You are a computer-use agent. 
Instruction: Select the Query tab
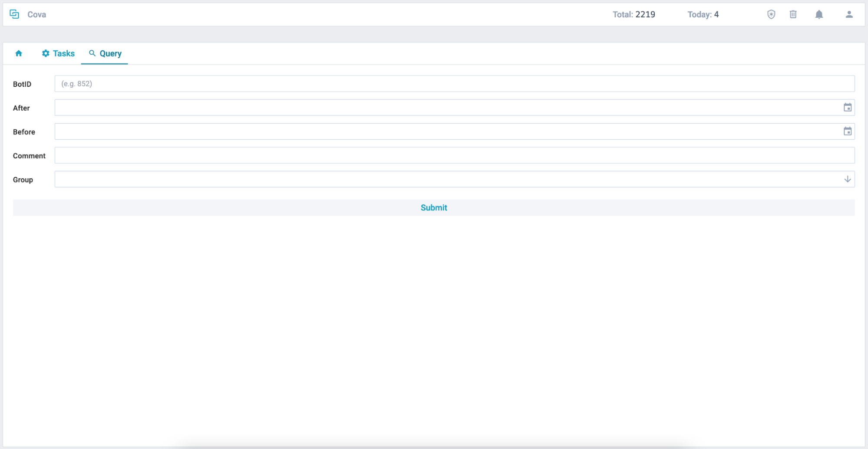[x=110, y=53]
